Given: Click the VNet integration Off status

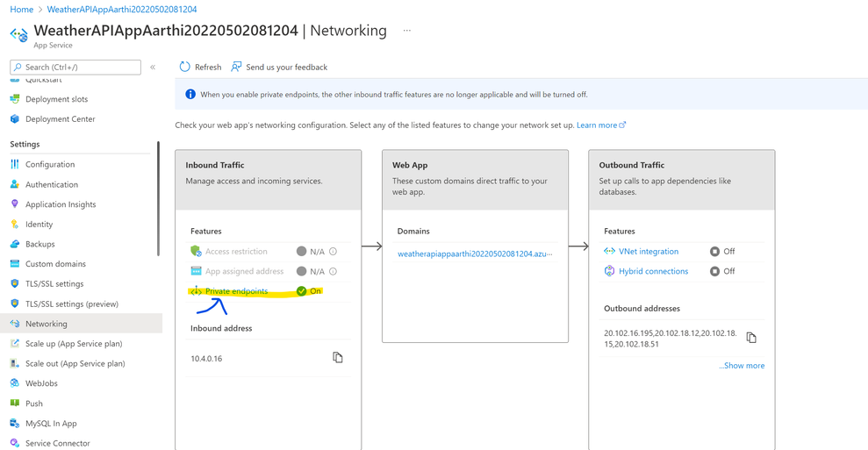Looking at the screenshot, I should 722,251.
